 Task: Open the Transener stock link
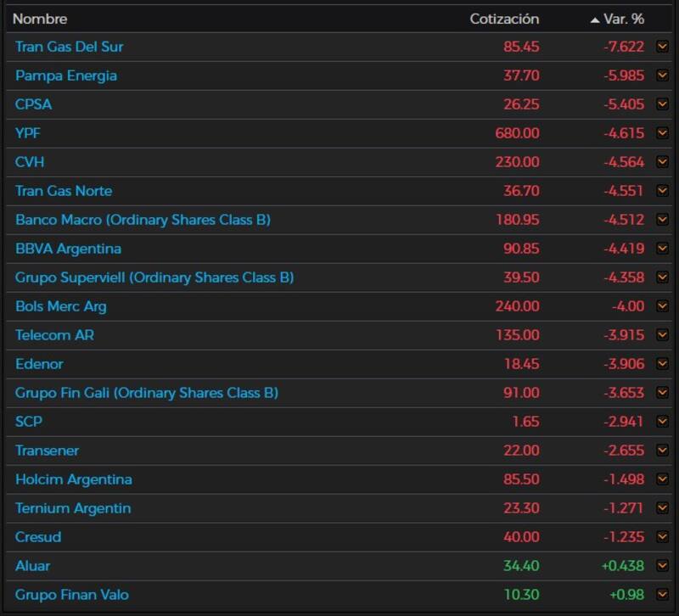pyautogui.click(x=47, y=451)
